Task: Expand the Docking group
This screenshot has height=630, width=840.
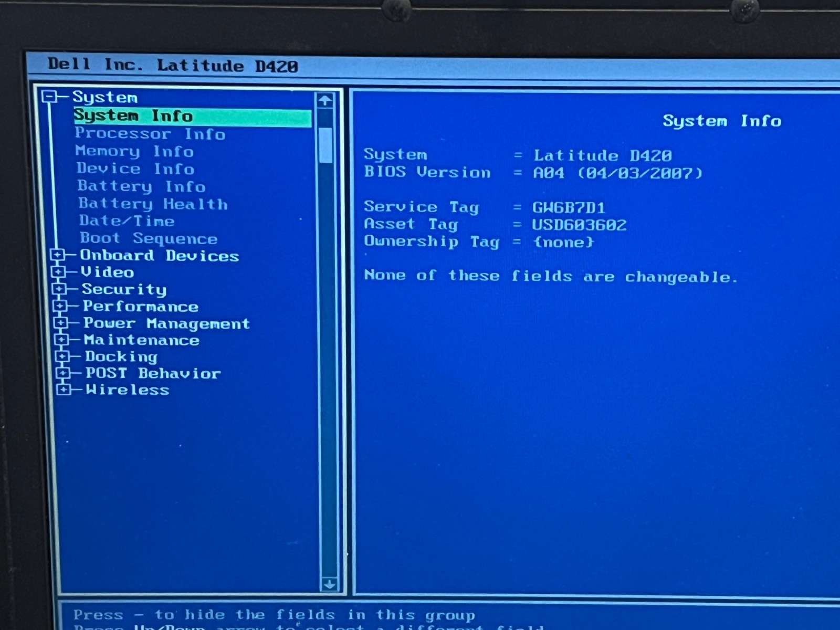Action: 62,356
